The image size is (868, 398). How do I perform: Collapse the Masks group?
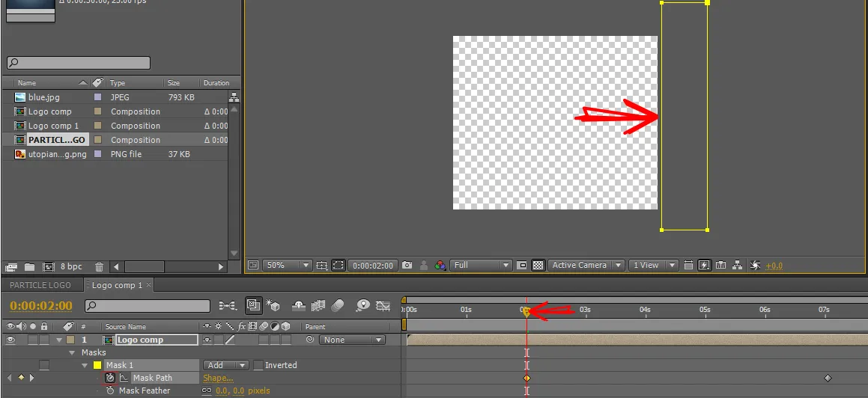[73, 352]
